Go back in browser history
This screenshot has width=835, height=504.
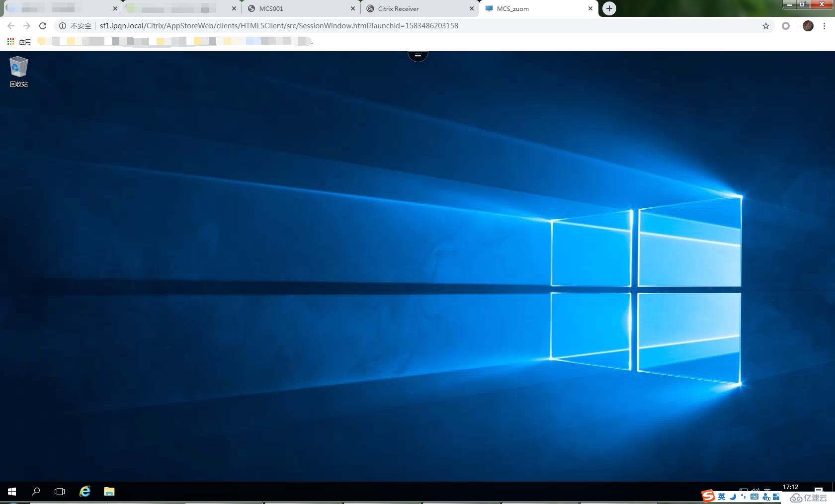point(11,26)
